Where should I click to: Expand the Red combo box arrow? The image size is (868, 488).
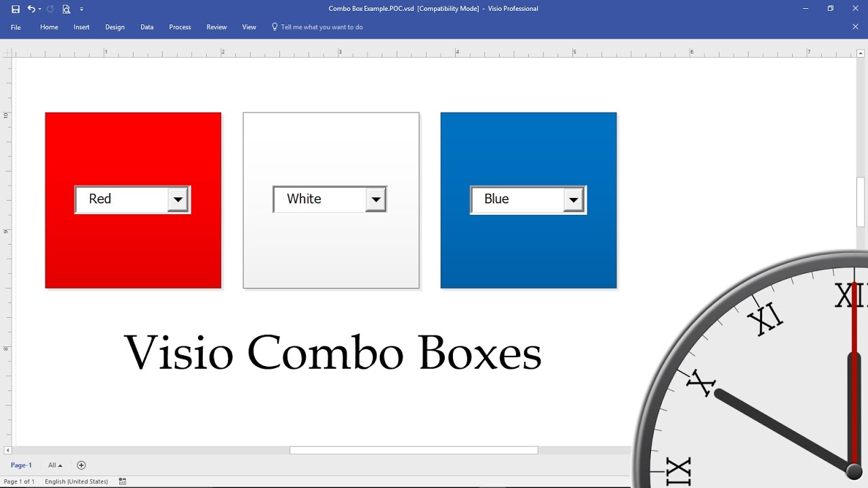(x=178, y=200)
